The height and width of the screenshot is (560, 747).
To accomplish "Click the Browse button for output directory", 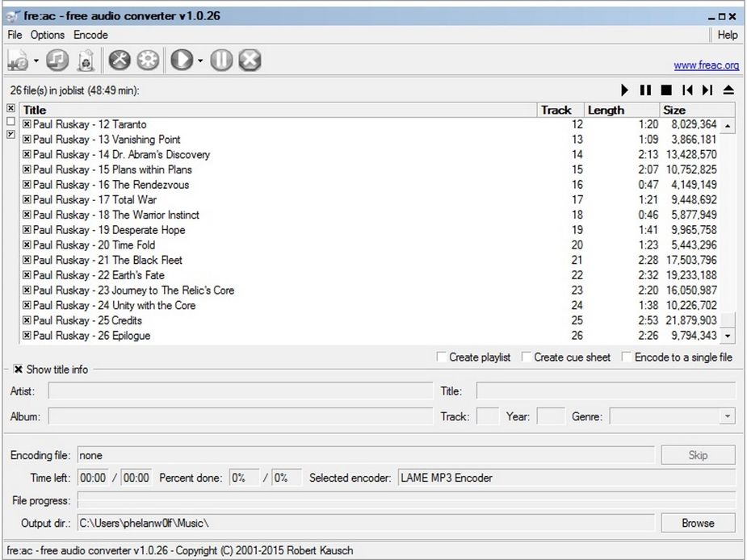I will pyautogui.click(x=697, y=523).
